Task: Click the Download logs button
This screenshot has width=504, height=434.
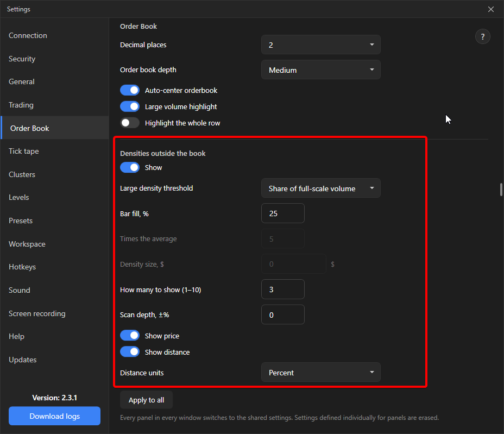Action: click(x=55, y=416)
